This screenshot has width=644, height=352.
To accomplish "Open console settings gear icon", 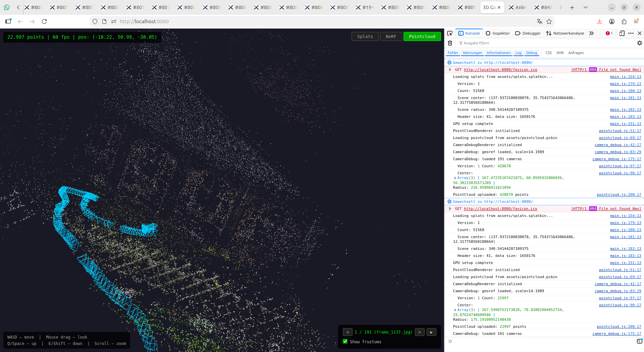I will tap(639, 43).
